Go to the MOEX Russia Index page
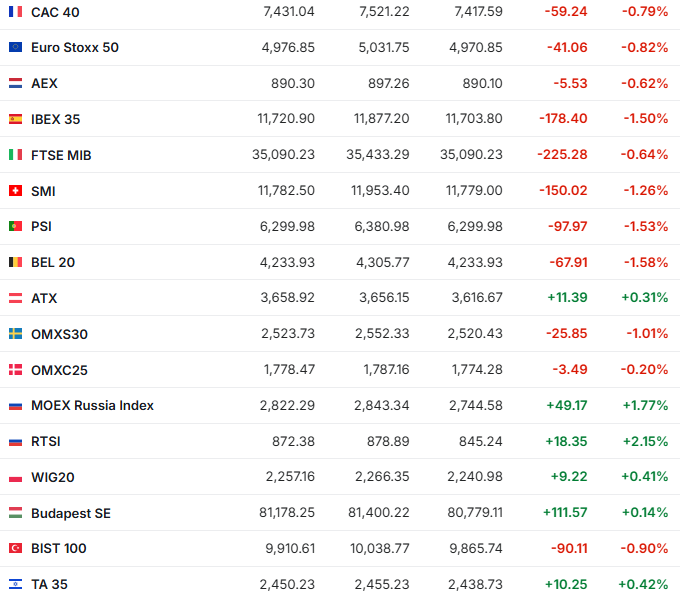Image resolution: width=680 pixels, height=597 pixels. pos(92,405)
